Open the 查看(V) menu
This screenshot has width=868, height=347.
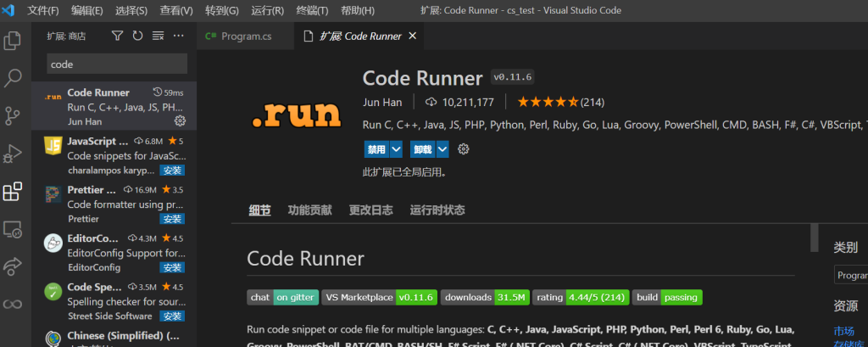click(x=176, y=10)
